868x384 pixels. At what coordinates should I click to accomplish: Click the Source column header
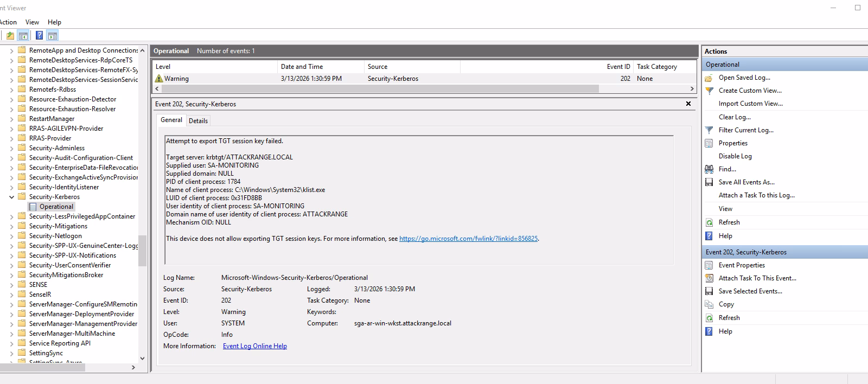click(x=412, y=67)
